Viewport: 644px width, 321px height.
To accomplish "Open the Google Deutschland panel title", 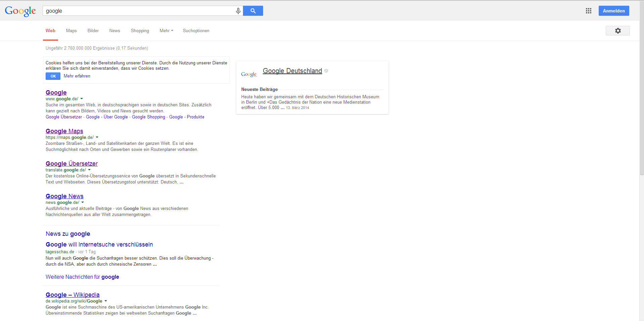I will click(x=292, y=71).
